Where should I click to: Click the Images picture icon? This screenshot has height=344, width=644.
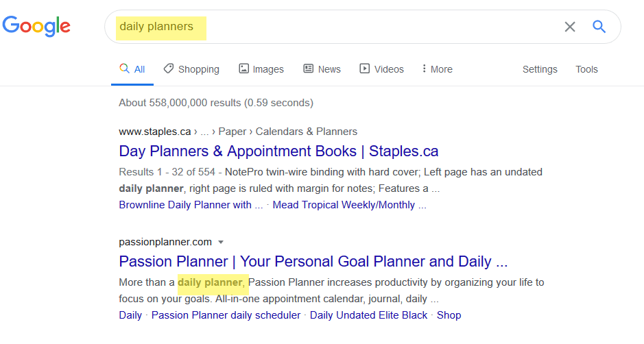[244, 69]
